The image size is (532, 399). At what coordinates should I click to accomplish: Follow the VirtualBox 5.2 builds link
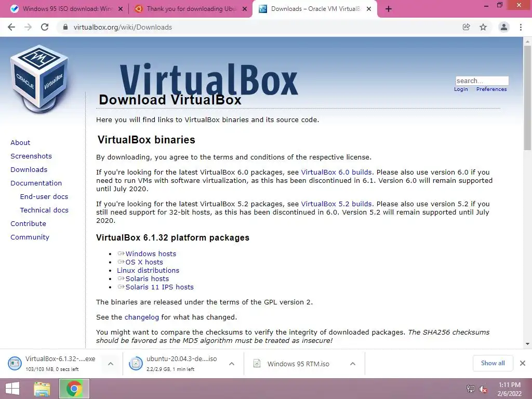click(x=336, y=204)
